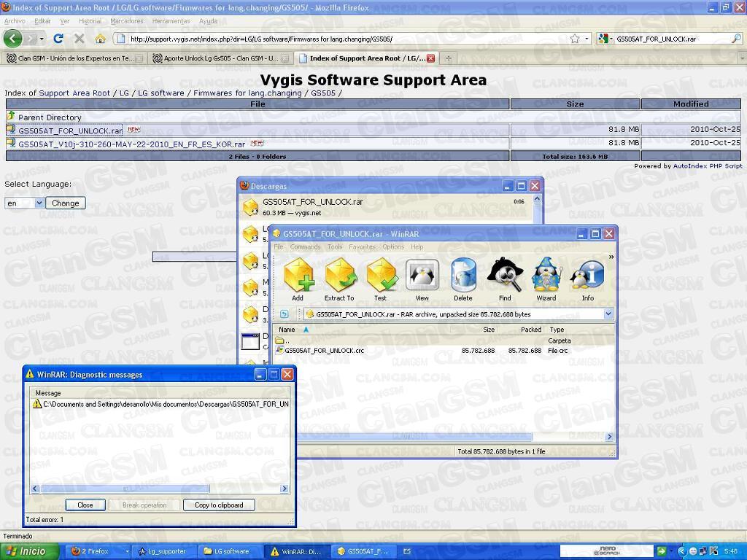Open the search engine selector dropdown
747x560 pixels.
[605, 39]
